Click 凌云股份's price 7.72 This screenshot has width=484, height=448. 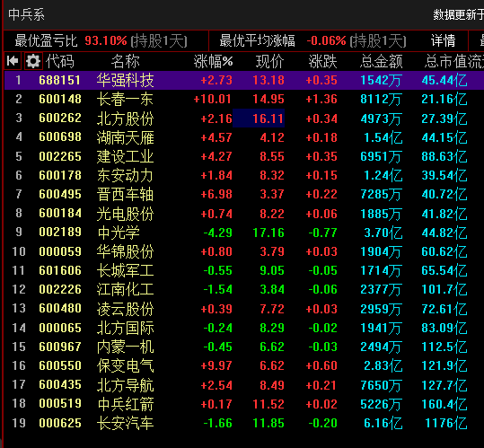click(272, 309)
